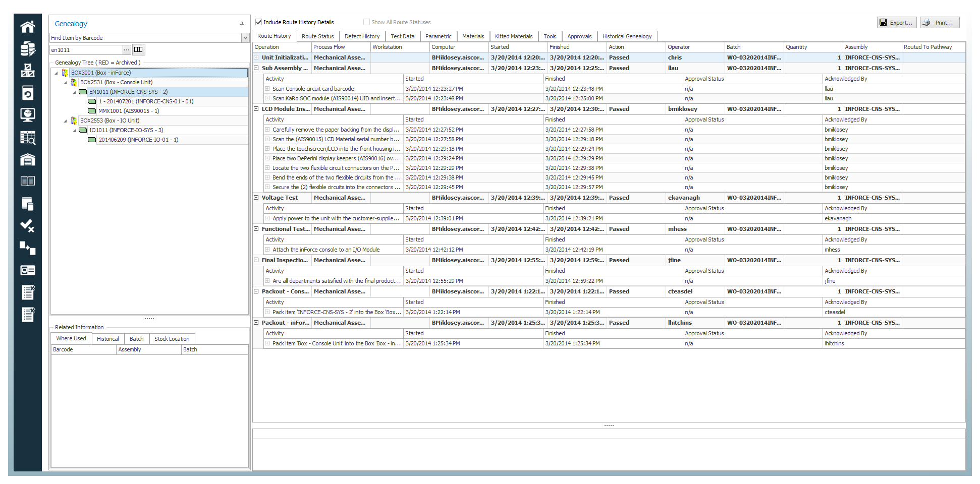Open the table search magnifier sidebar icon
This screenshot has width=980, height=484.
(x=28, y=137)
